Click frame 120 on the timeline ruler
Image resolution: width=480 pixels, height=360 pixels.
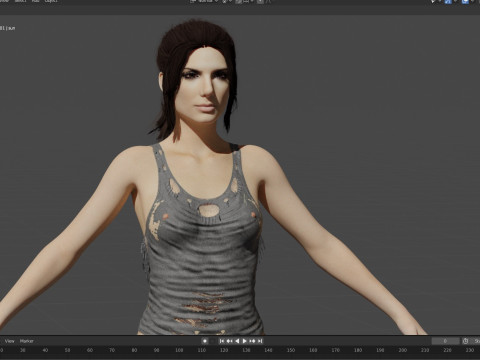[x=224, y=350]
